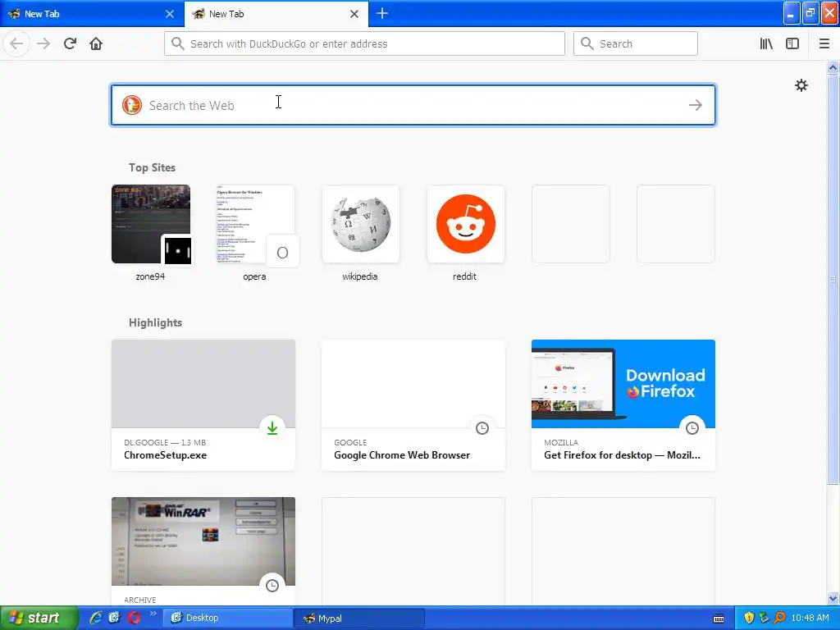The height and width of the screenshot is (630, 840).
Task: Click the Download Firefox banner image
Action: 623,384
